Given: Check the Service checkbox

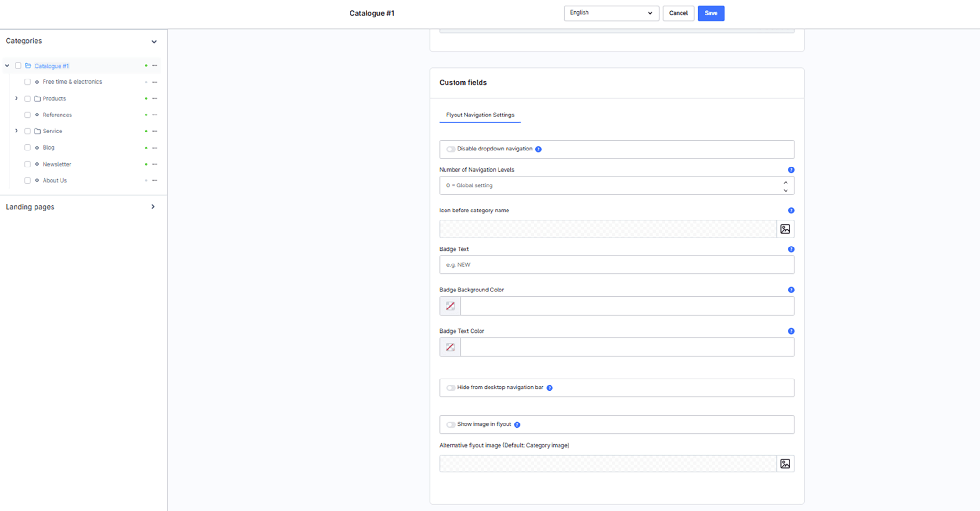Looking at the screenshot, I should click(27, 131).
